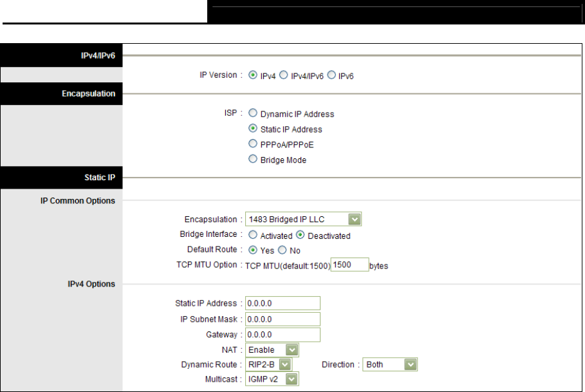Image resolution: width=585 pixels, height=392 pixels.
Task: Click the Encapsulation section header
Action: pos(62,93)
